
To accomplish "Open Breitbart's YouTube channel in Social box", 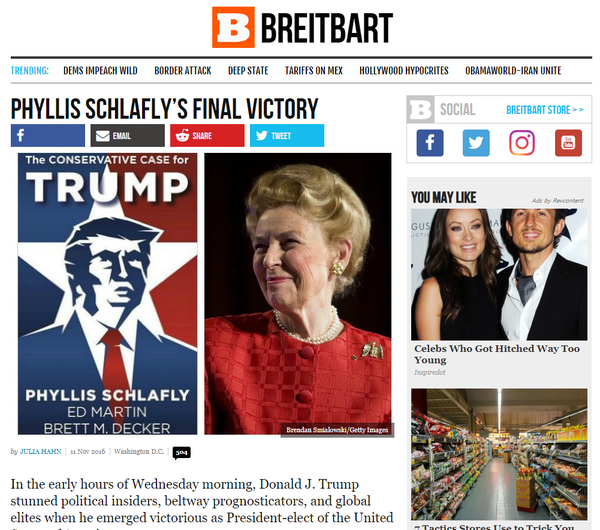I will (x=568, y=143).
